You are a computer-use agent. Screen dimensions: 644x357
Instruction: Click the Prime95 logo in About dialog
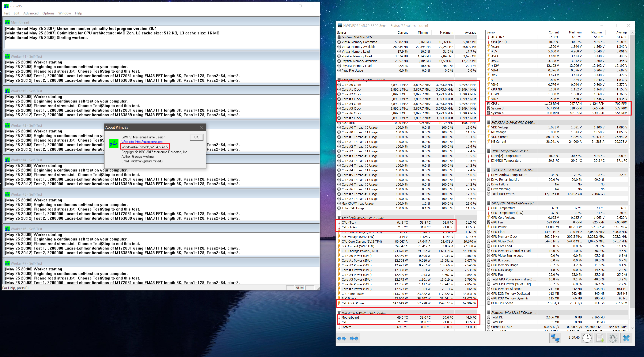[x=114, y=144]
